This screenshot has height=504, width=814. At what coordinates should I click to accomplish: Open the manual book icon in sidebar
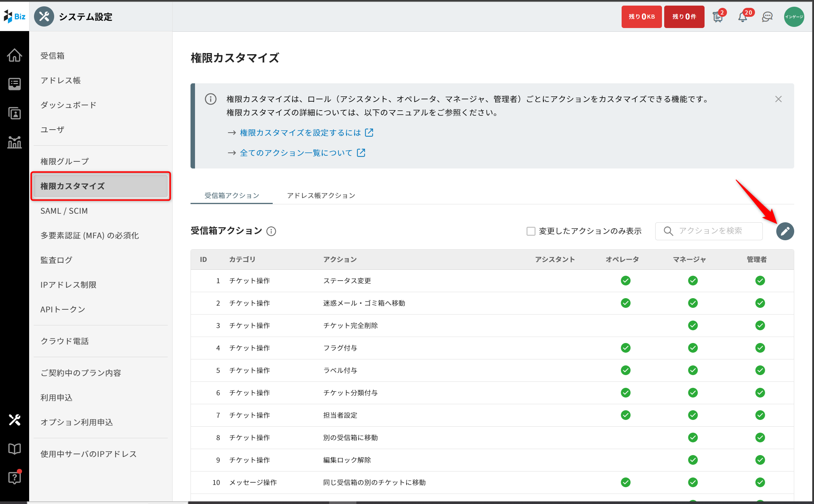click(x=15, y=449)
